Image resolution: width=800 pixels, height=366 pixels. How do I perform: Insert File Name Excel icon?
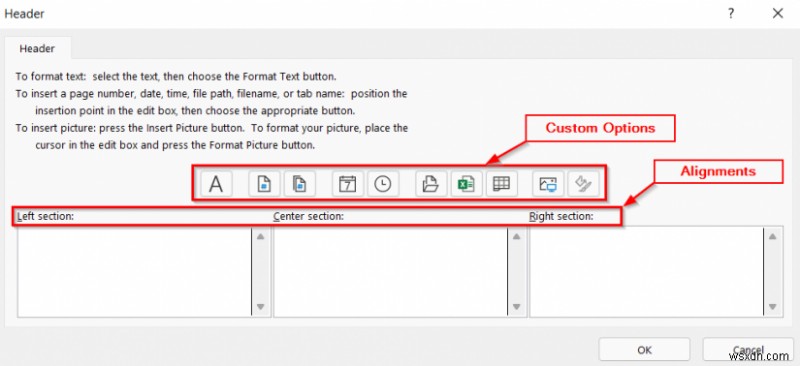pos(466,184)
